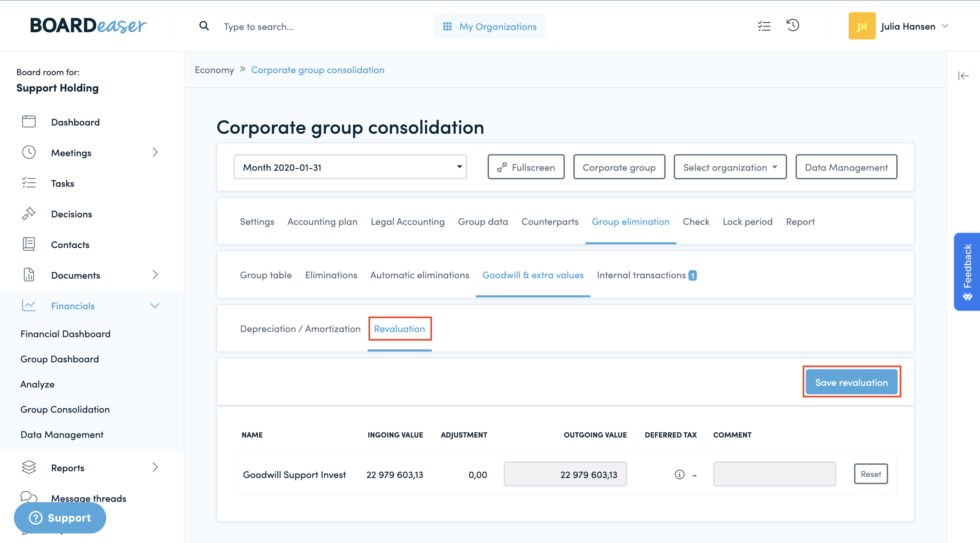Click the outgoing value input field
The height and width of the screenshot is (543, 980).
pyautogui.click(x=565, y=474)
